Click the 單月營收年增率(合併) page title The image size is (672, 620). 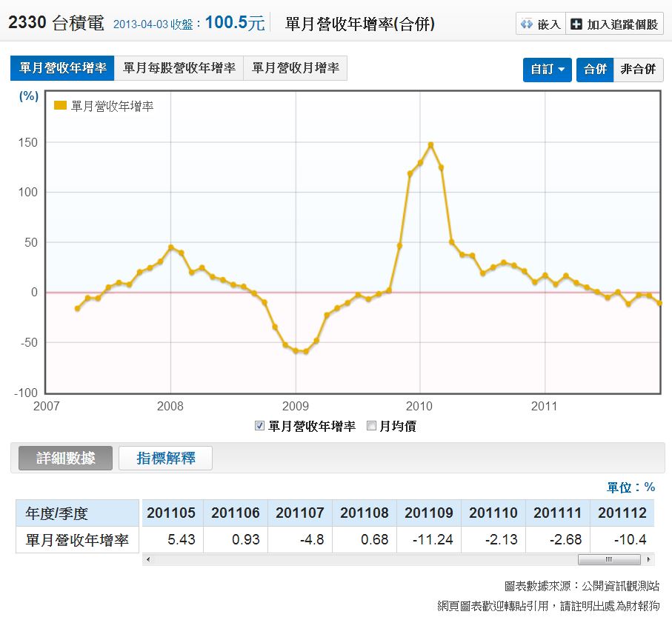pyautogui.click(x=359, y=24)
